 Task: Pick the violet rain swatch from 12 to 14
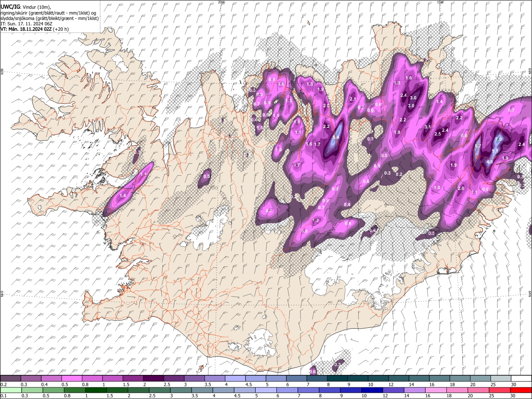coord(394,390)
